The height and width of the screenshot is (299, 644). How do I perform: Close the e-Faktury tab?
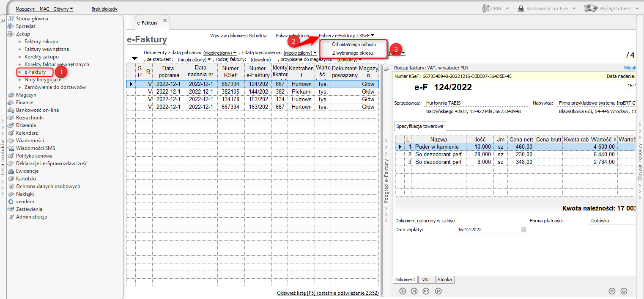[x=165, y=20]
